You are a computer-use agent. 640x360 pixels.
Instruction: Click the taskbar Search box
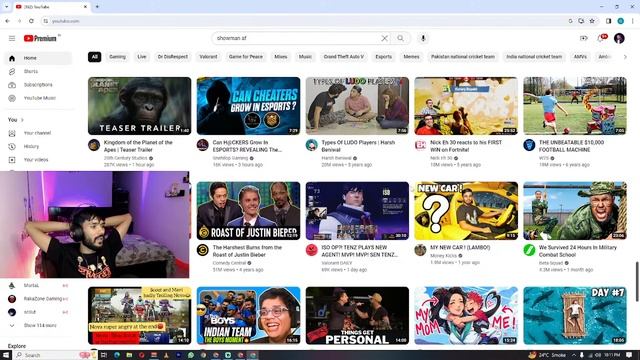[55, 355]
